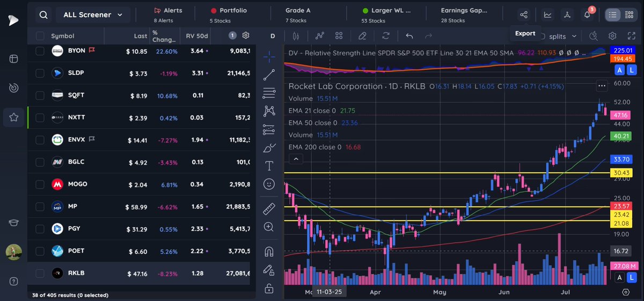This screenshot has width=644, height=301.
Task: Select the ruler measure tool
Action: (x=269, y=209)
